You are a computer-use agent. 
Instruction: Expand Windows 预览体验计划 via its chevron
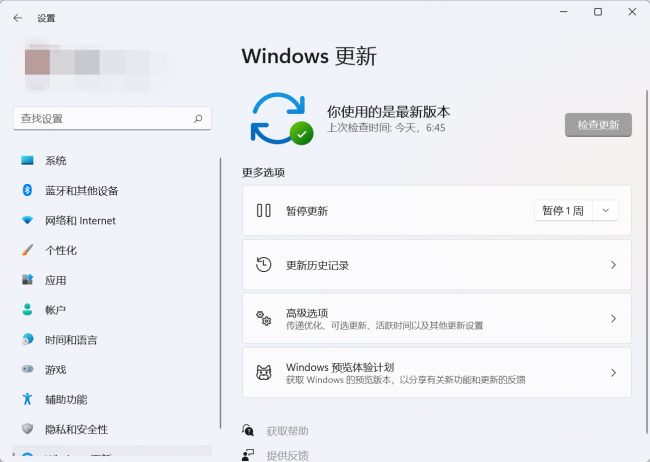pyautogui.click(x=613, y=372)
